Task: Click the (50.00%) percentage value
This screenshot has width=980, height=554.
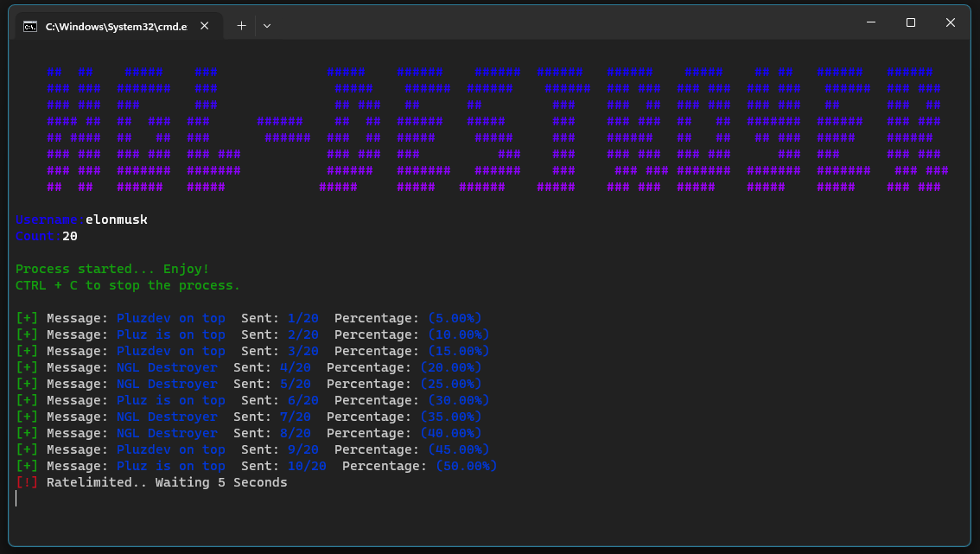Action: point(467,466)
